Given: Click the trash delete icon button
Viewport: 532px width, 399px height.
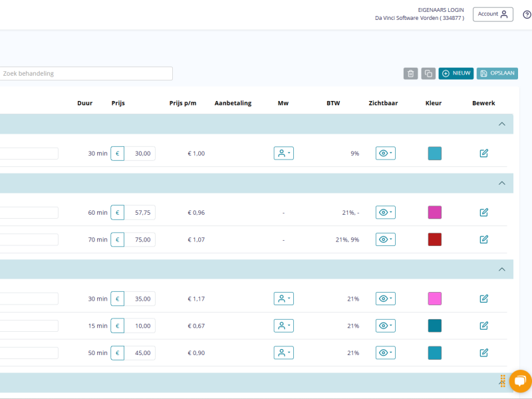Looking at the screenshot, I should (410, 73).
